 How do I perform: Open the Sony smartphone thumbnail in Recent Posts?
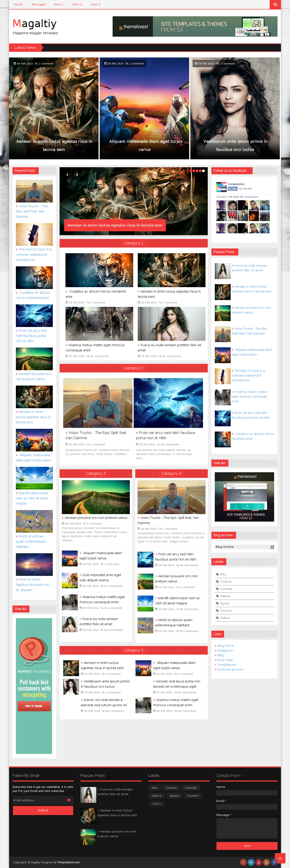pos(34,234)
